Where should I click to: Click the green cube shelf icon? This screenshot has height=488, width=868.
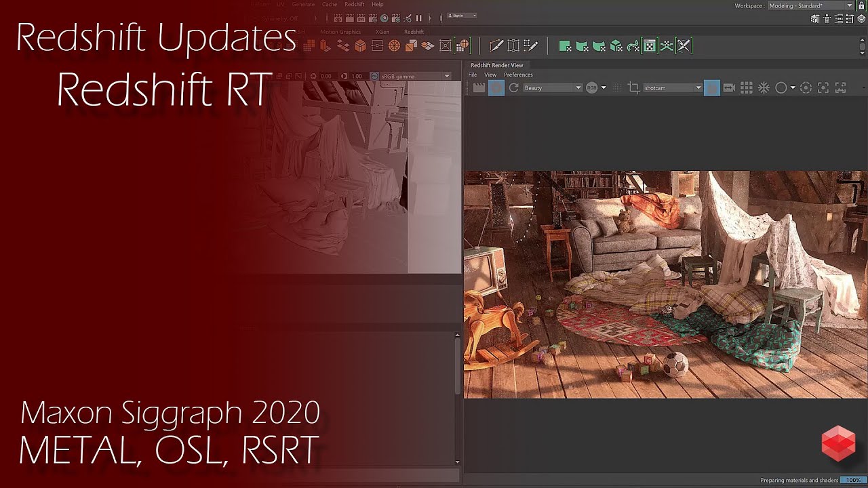[616, 46]
